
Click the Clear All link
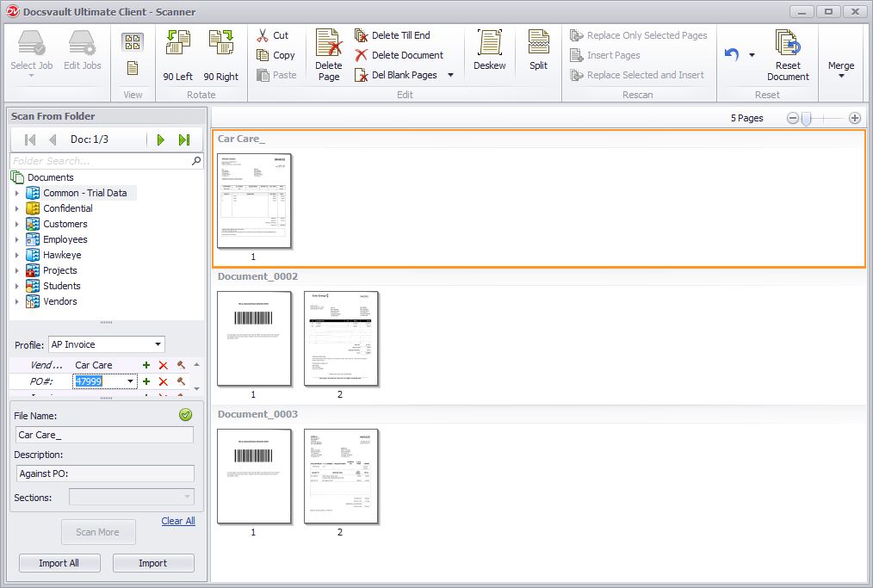177,521
